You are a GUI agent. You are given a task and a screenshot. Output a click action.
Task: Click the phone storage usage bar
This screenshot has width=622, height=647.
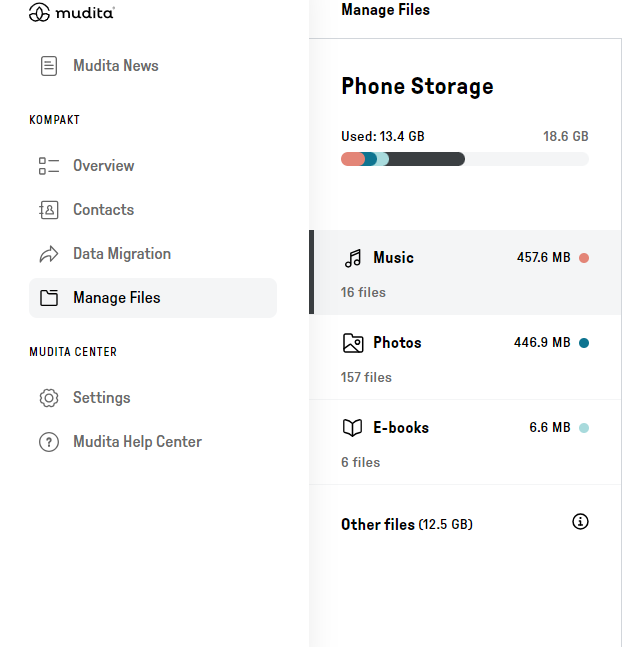point(464,159)
